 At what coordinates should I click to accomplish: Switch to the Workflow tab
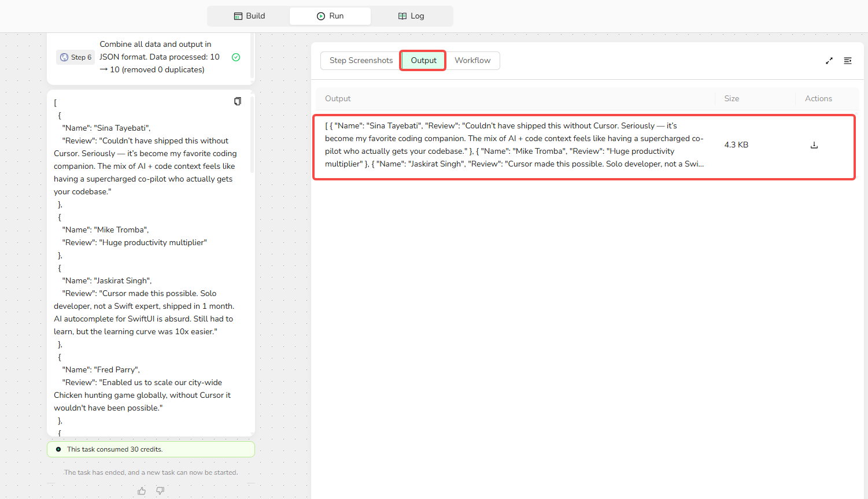472,61
